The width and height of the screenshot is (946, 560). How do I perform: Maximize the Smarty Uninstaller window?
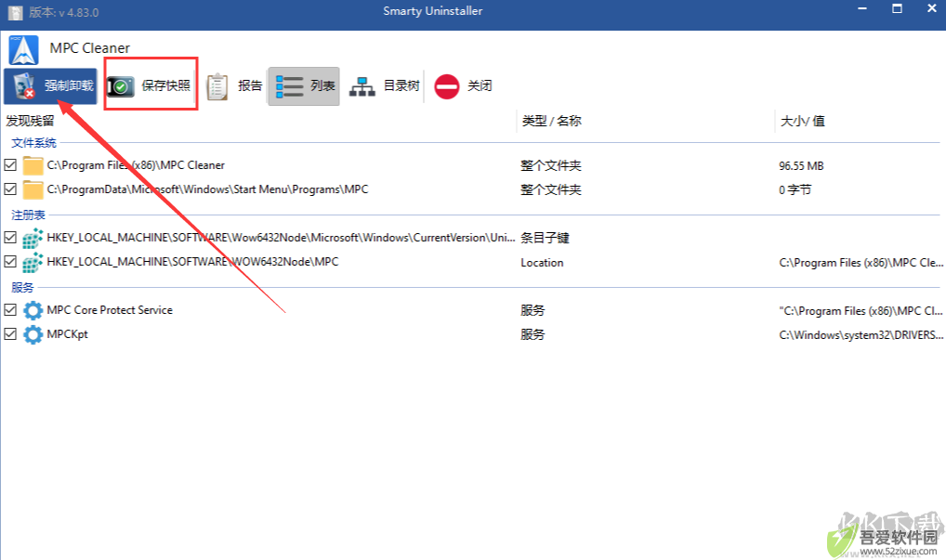click(x=897, y=9)
